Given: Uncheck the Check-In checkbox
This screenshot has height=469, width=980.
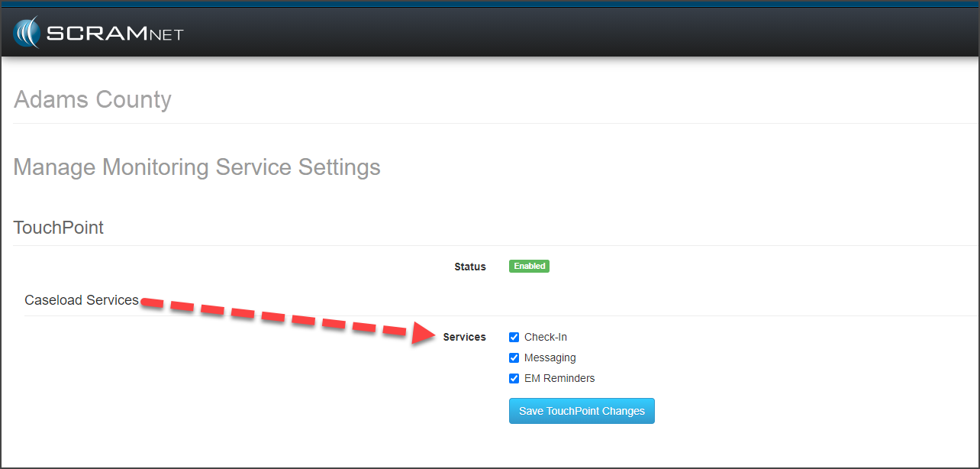Looking at the screenshot, I should [x=514, y=337].
